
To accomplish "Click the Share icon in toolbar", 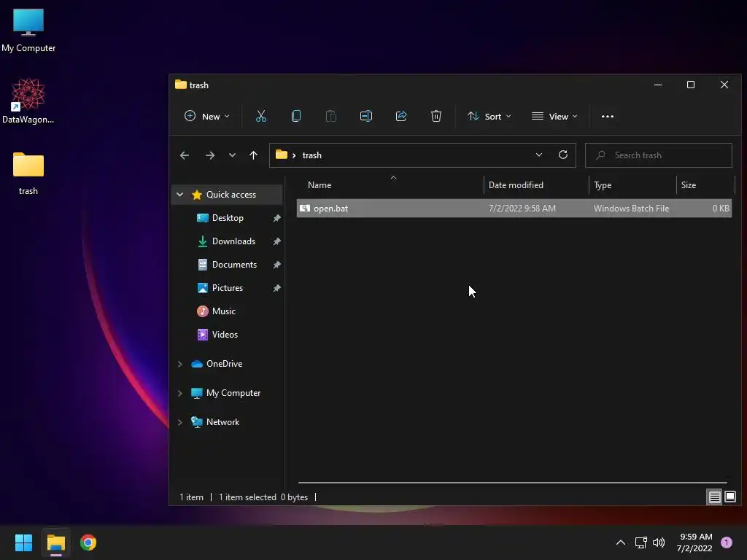I will click(x=401, y=116).
